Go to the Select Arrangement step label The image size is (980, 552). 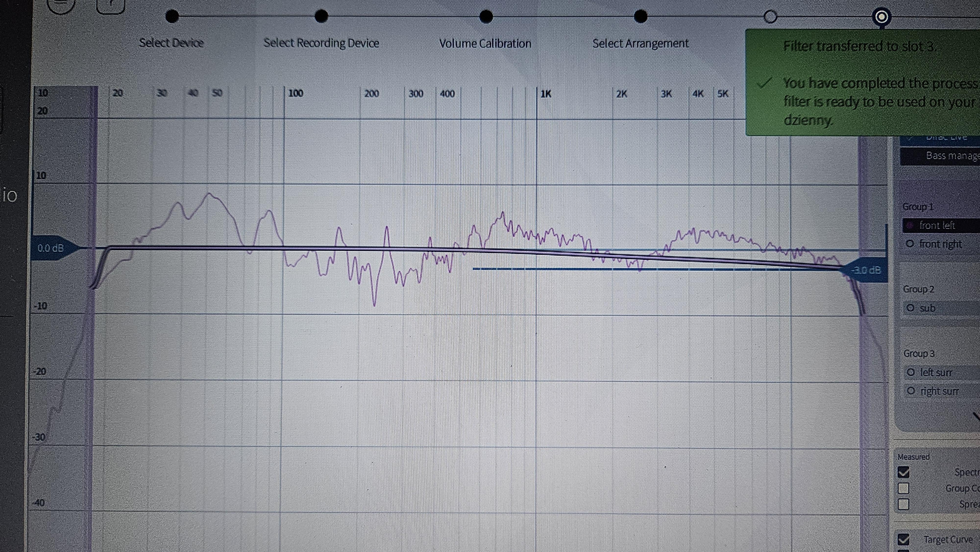tap(641, 43)
